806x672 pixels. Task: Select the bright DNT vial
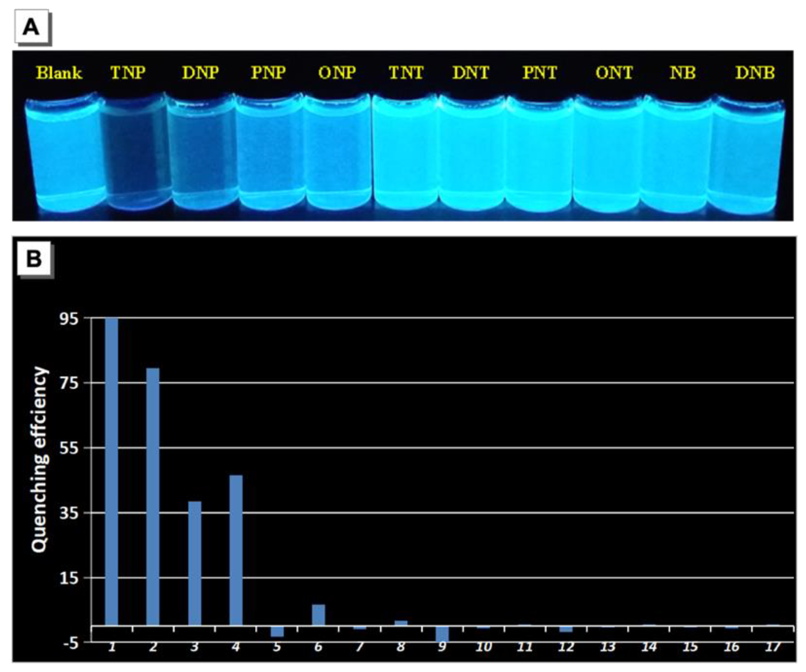pos(471,154)
